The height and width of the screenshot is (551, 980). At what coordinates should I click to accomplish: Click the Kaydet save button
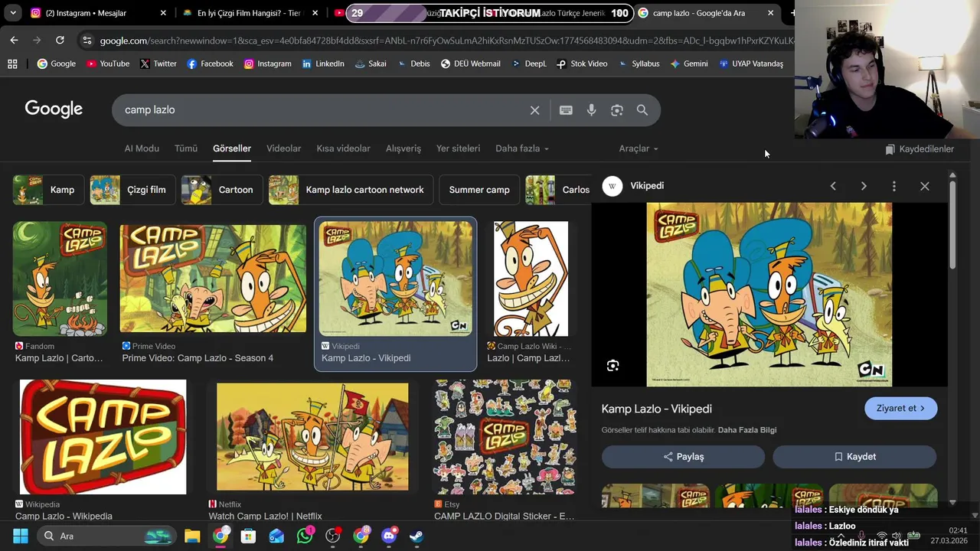coord(854,457)
